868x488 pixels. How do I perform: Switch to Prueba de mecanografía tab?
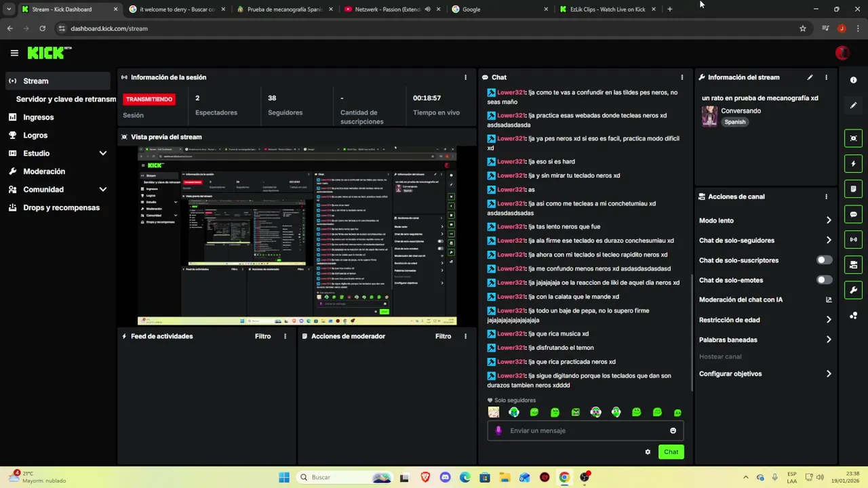pos(284,9)
